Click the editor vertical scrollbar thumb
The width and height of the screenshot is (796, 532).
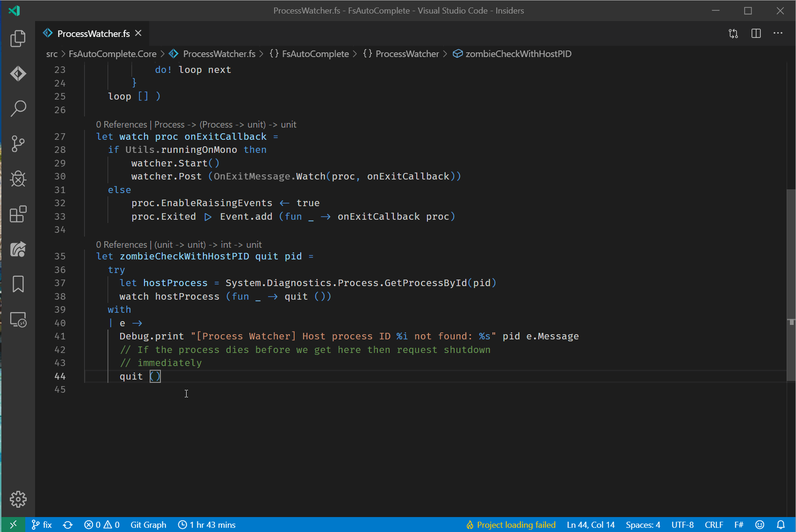[791, 285]
